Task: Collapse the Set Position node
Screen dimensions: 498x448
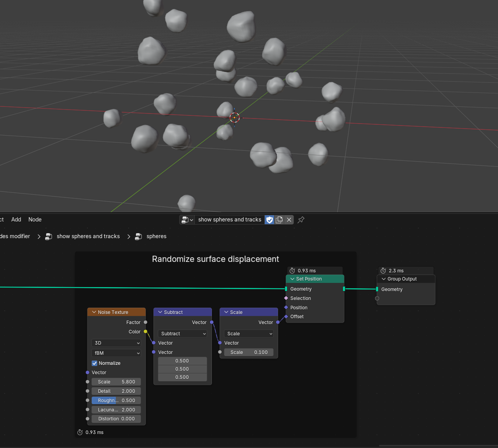Action: coord(292,279)
